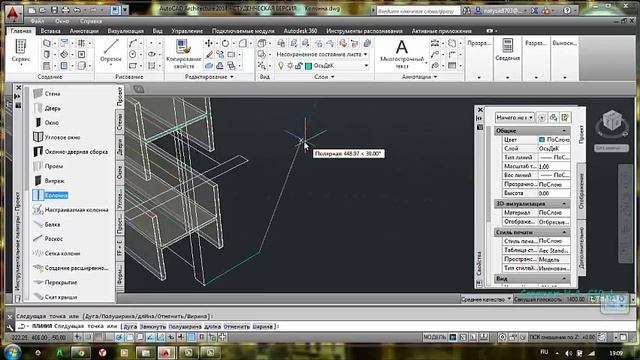Select the Витраж tool in palette
The image size is (640, 360).
49,180
